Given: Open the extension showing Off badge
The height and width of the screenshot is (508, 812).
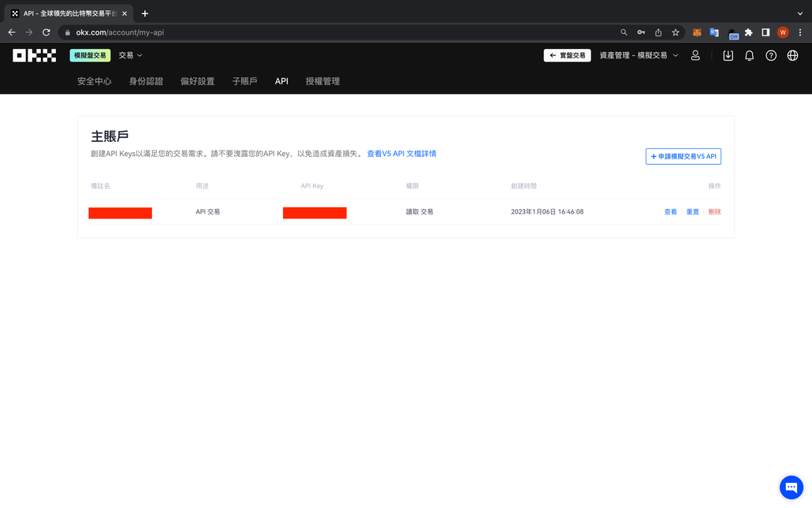Looking at the screenshot, I should pyautogui.click(x=732, y=34).
